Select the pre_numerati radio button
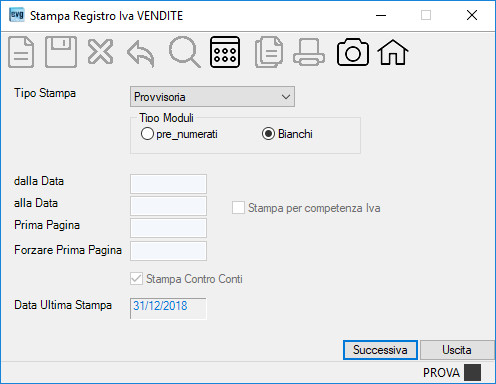 coord(147,134)
